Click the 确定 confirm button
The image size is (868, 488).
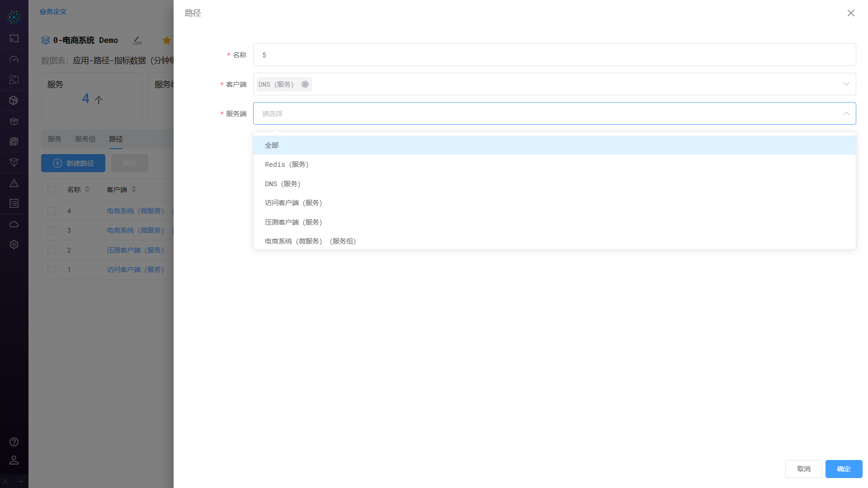844,469
